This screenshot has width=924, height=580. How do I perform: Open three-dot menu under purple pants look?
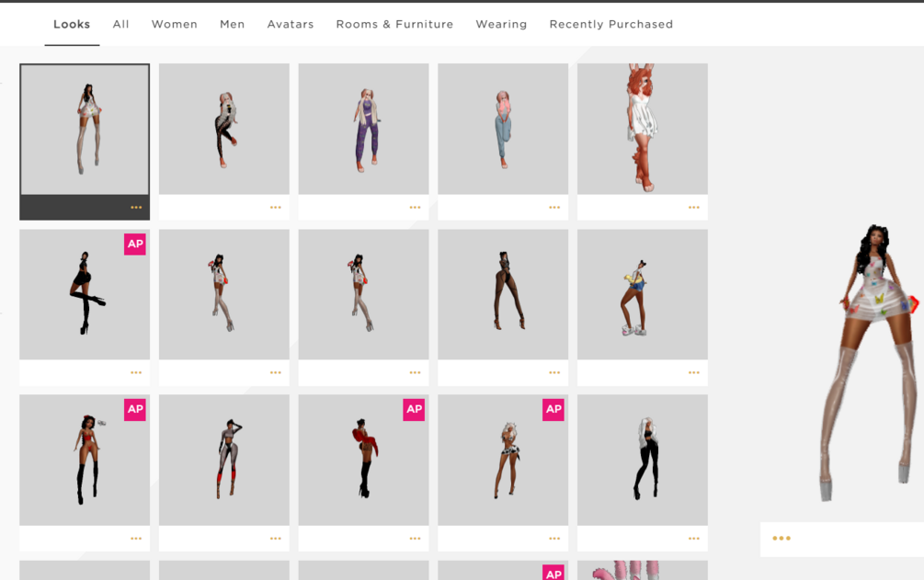415,208
